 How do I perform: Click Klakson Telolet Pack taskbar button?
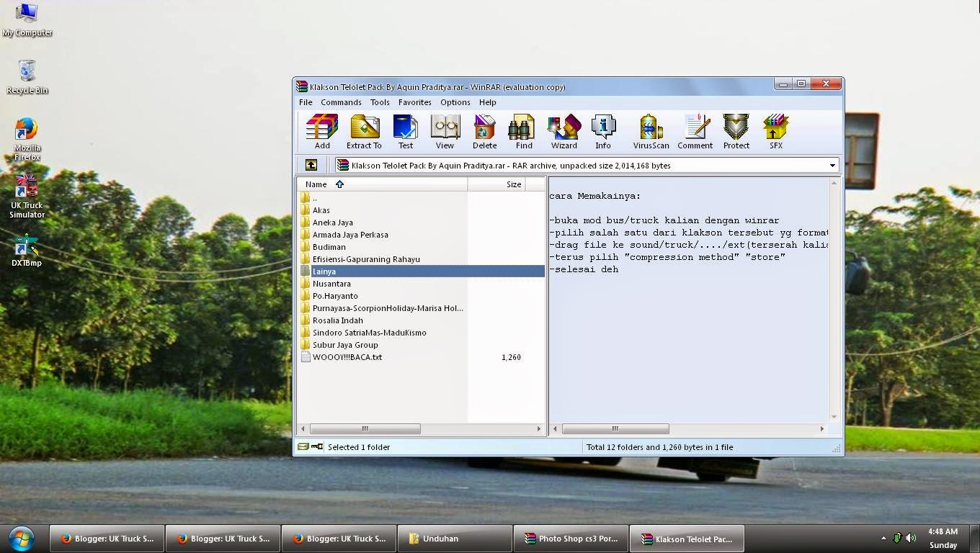point(687,538)
